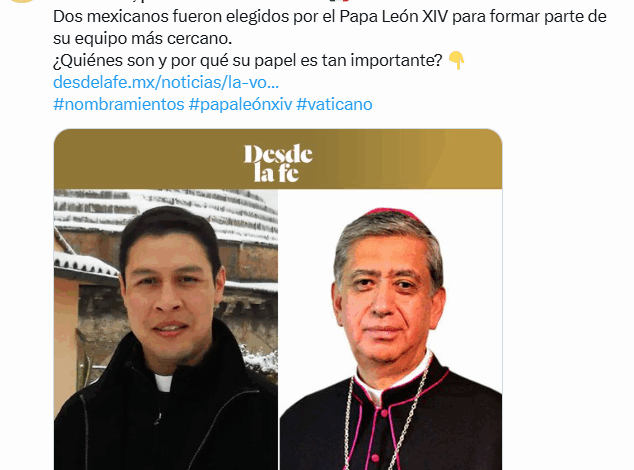The height and width of the screenshot is (470, 634).
Task: Click the gold header banner of the image
Action: pyautogui.click(x=278, y=159)
